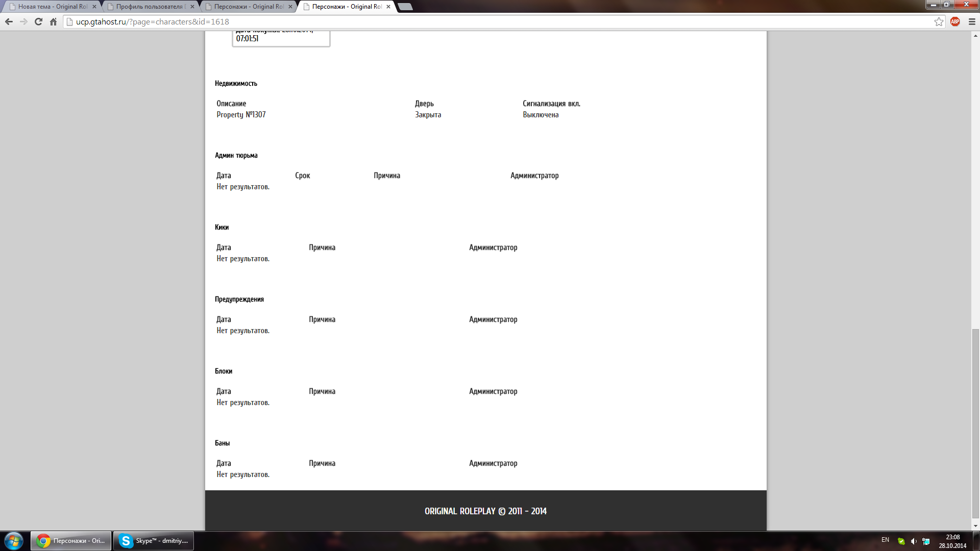Image resolution: width=980 pixels, height=551 pixels.
Task: Close the 'Новая тема - Original Rol' tab
Action: click(x=94, y=7)
